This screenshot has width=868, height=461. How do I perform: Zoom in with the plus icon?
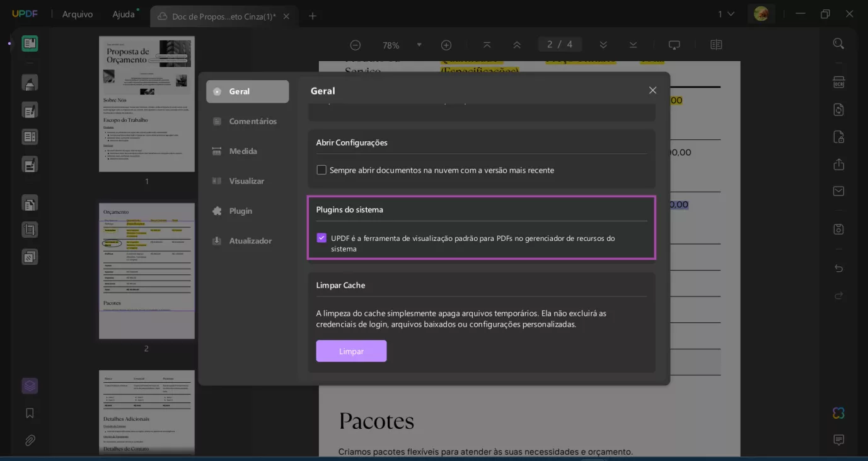(x=446, y=45)
